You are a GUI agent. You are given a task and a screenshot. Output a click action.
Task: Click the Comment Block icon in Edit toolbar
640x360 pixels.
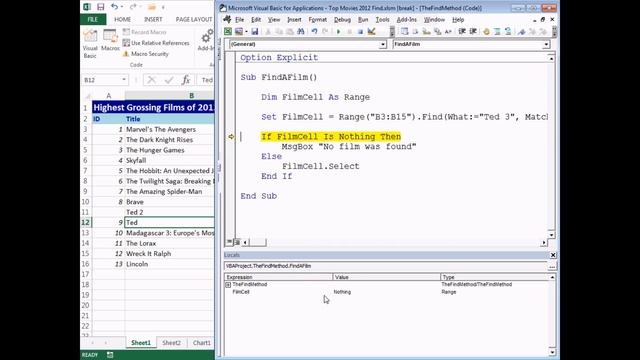click(x=497, y=31)
